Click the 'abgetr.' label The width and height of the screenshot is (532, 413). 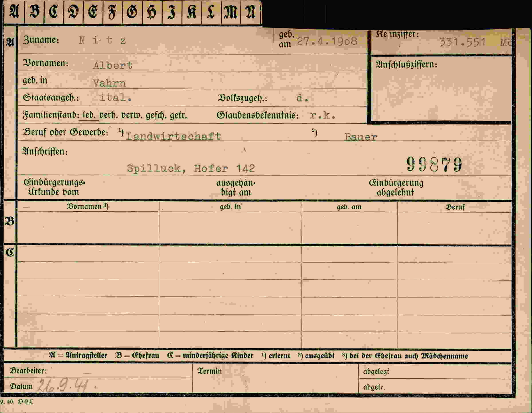[374, 387]
